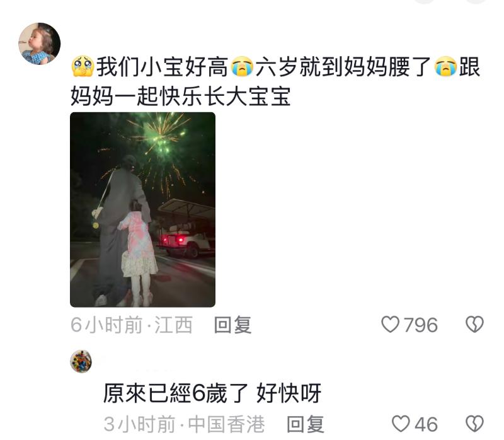
Task: Select the reply text 原來已經6歲了 好快呀
Action: 212,393
